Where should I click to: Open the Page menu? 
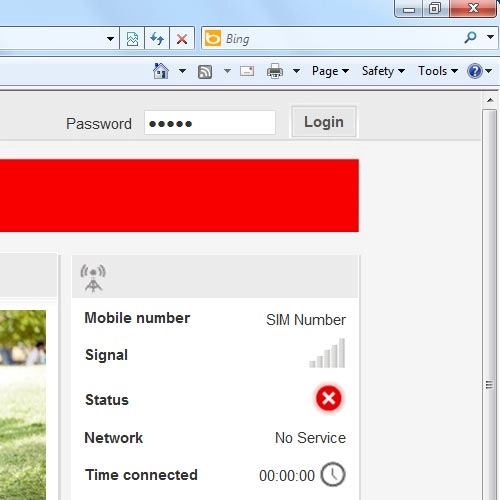click(x=330, y=71)
